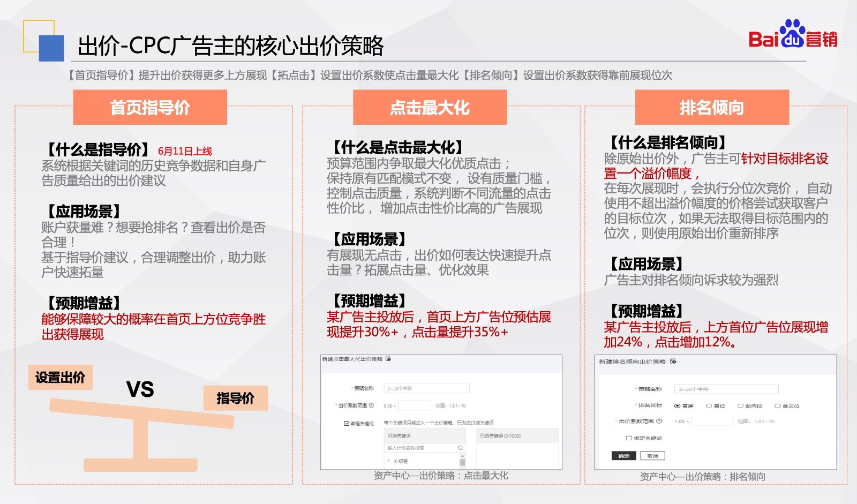The image size is (857, 504).
Task: Click the question mark beside 出价系数范围 in the click-max form
Action: 371,405
